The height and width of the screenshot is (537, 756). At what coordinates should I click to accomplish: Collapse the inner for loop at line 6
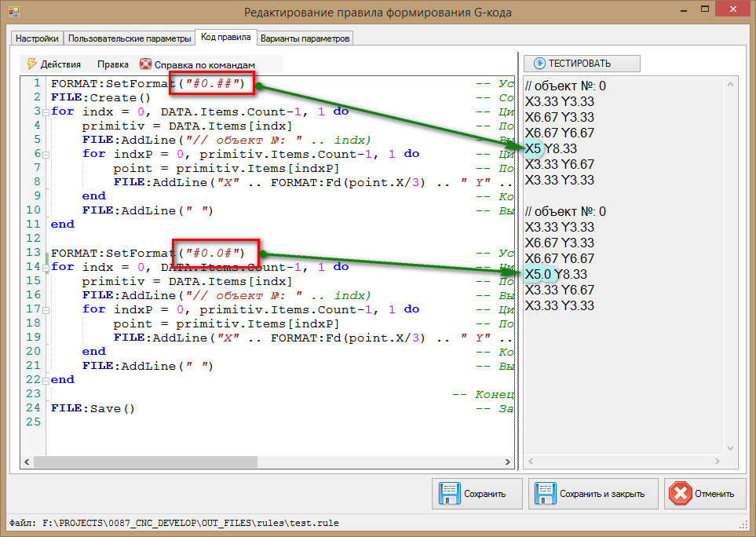(x=46, y=155)
